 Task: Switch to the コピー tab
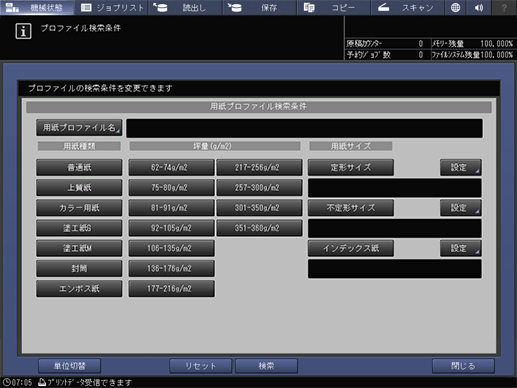coord(334,7)
